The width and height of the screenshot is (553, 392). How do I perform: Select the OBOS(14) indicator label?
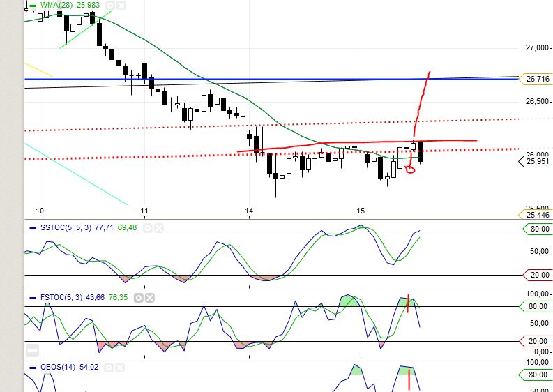point(58,368)
